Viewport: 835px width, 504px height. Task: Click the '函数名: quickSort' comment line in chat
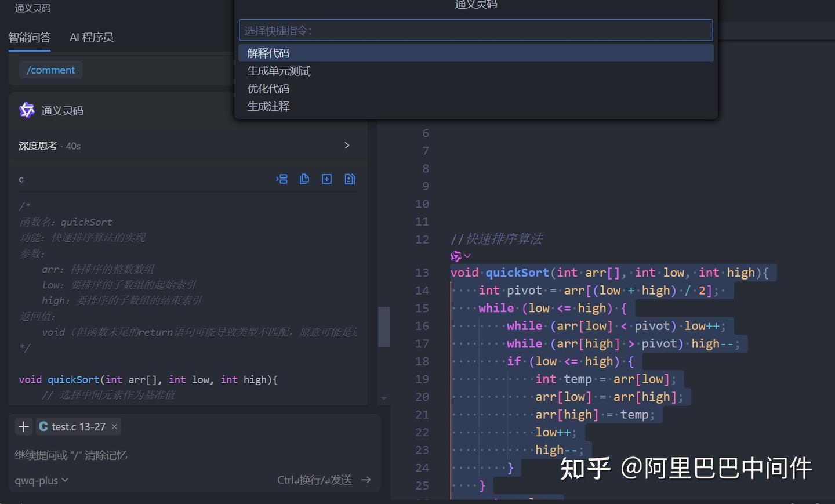(66, 222)
